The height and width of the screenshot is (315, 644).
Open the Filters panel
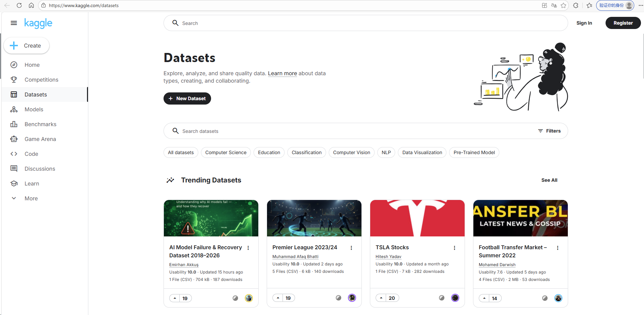tap(549, 131)
